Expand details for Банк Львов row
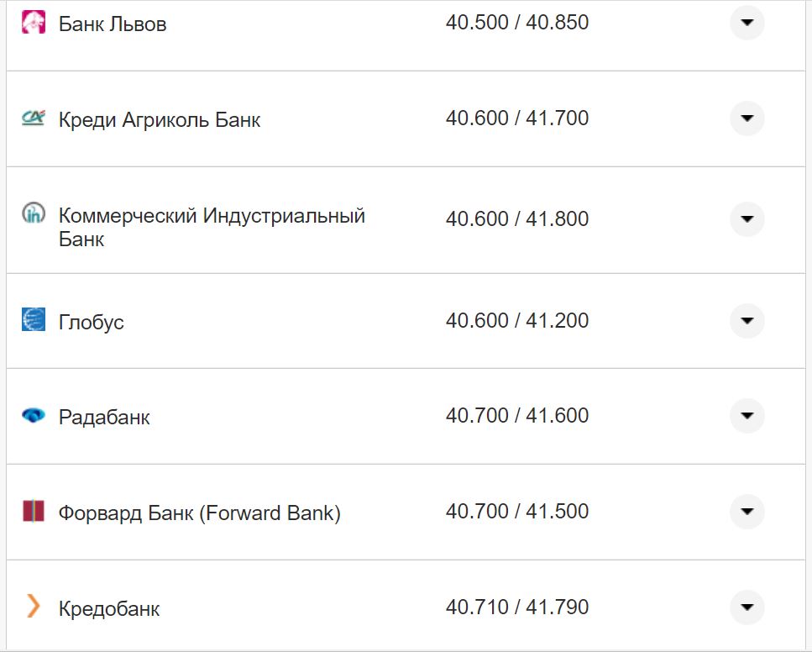Image resolution: width=812 pixels, height=652 pixels. pyautogui.click(x=746, y=23)
